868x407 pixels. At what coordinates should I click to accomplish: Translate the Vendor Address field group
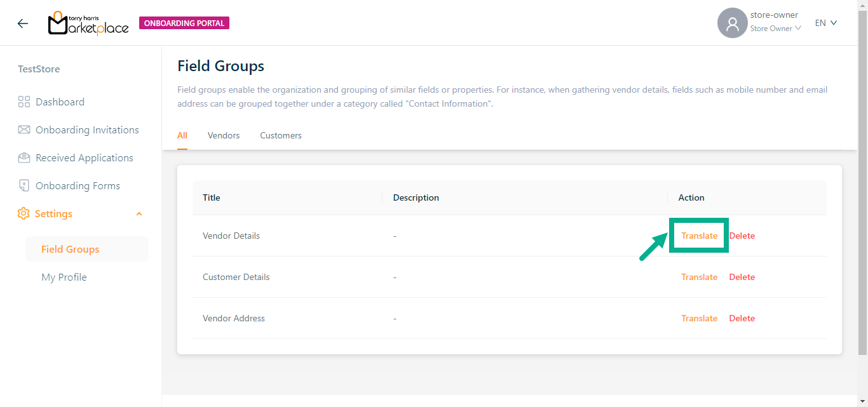coord(699,318)
